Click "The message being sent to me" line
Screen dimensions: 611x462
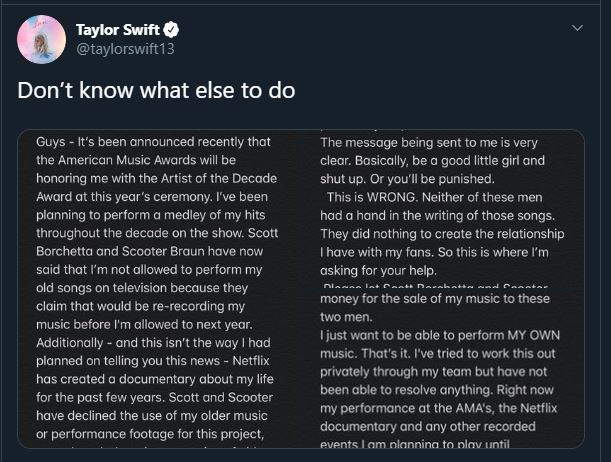click(430, 142)
